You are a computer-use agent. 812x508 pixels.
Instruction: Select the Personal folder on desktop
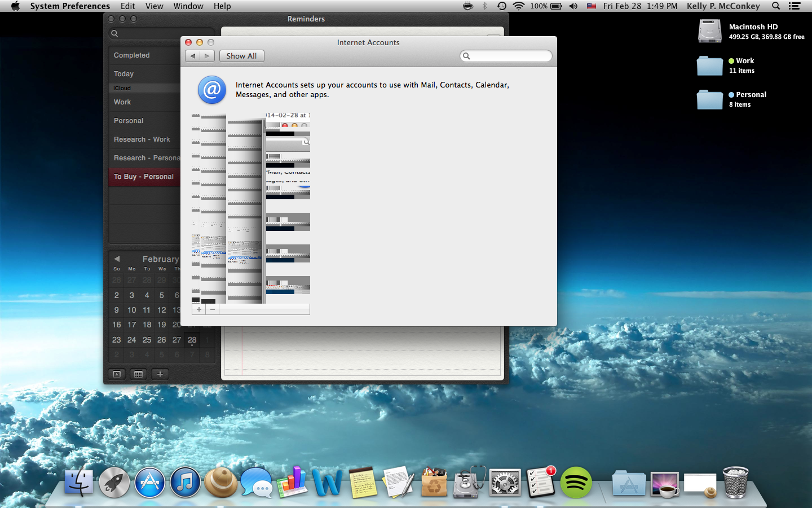coord(709,99)
